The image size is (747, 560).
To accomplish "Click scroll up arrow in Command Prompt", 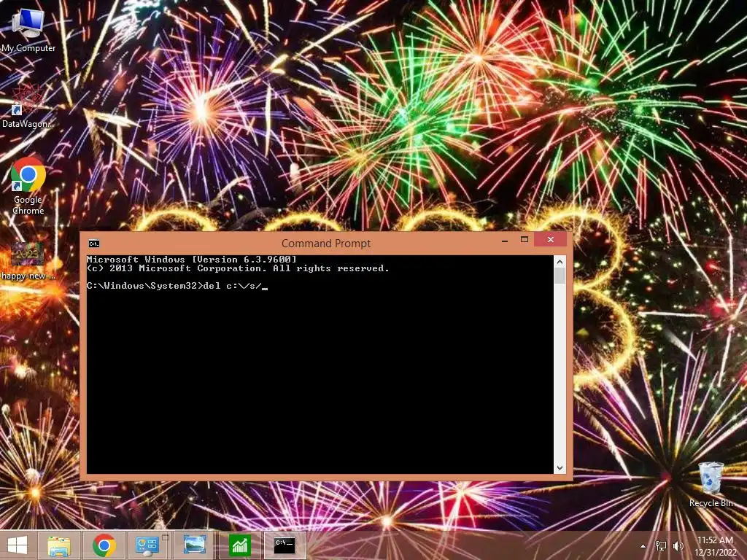I will [560, 262].
